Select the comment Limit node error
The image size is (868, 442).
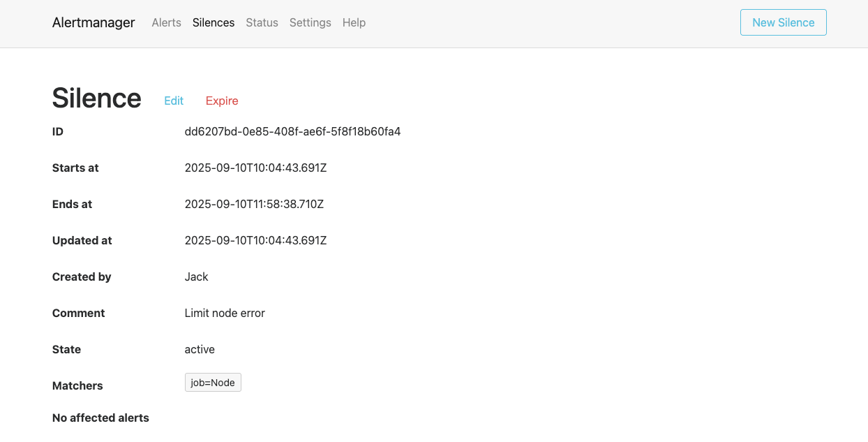225,313
